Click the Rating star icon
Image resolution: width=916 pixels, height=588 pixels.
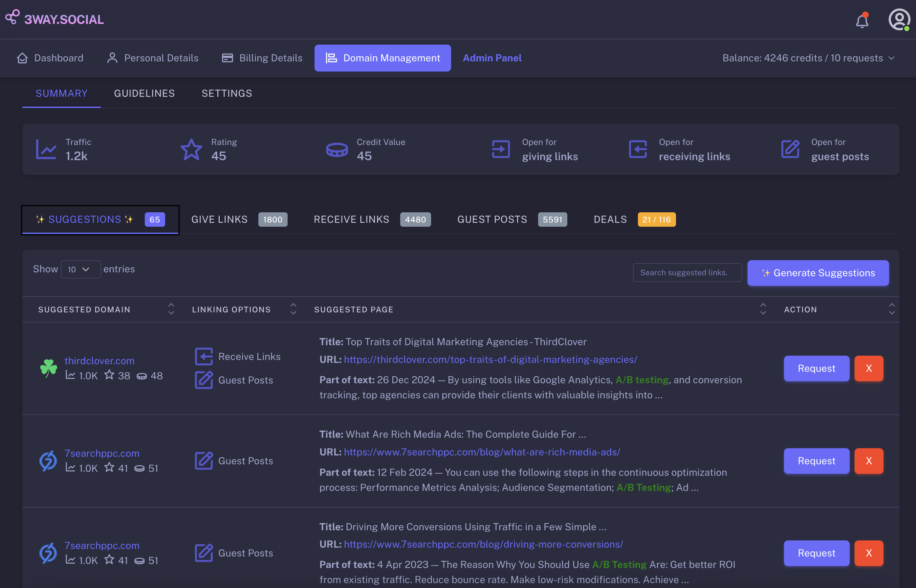tap(191, 149)
